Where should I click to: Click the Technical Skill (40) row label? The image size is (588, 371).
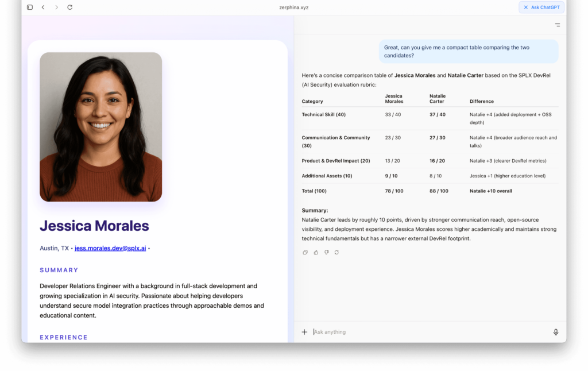(x=323, y=114)
